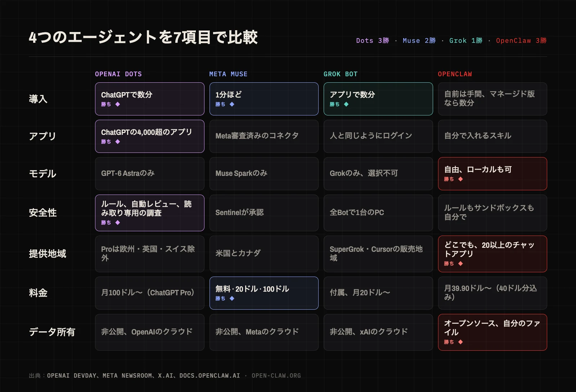The width and height of the screenshot is (576, 392).
Task: Click the OPENAI DEVDAY source in the footer
Action: 72,376
